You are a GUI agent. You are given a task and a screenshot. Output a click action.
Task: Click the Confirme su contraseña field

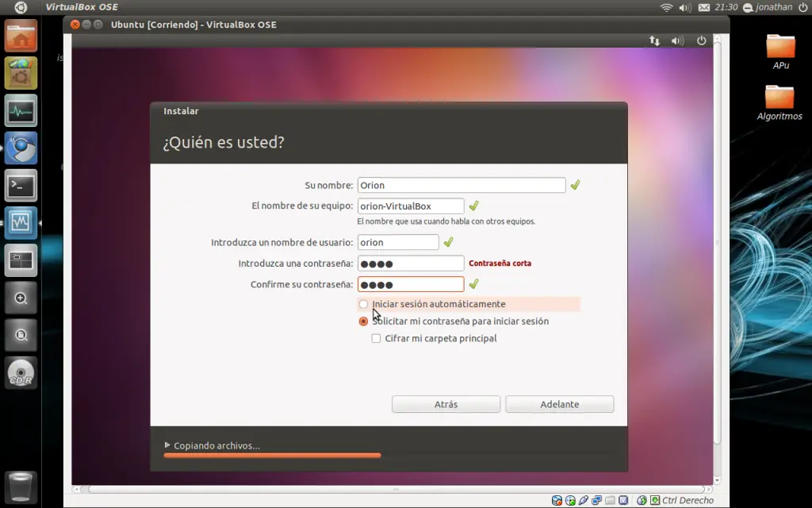pyautogui.click(x=411, y=284)
